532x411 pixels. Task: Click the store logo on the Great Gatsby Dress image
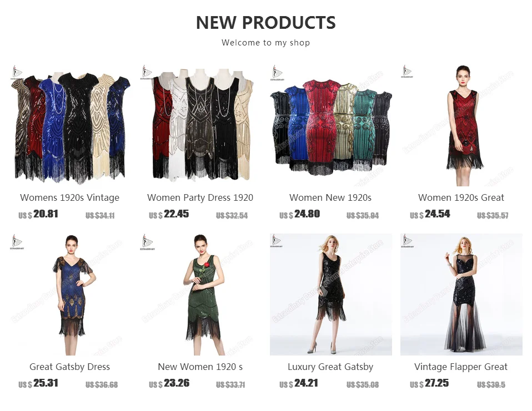pyautogui.click(x=17, y=242)
